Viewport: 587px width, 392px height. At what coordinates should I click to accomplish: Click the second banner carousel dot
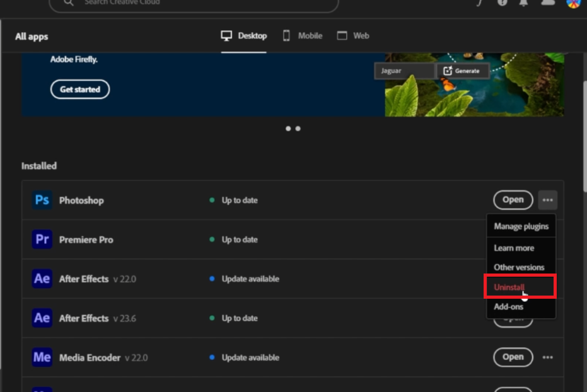tap(298, 129)
